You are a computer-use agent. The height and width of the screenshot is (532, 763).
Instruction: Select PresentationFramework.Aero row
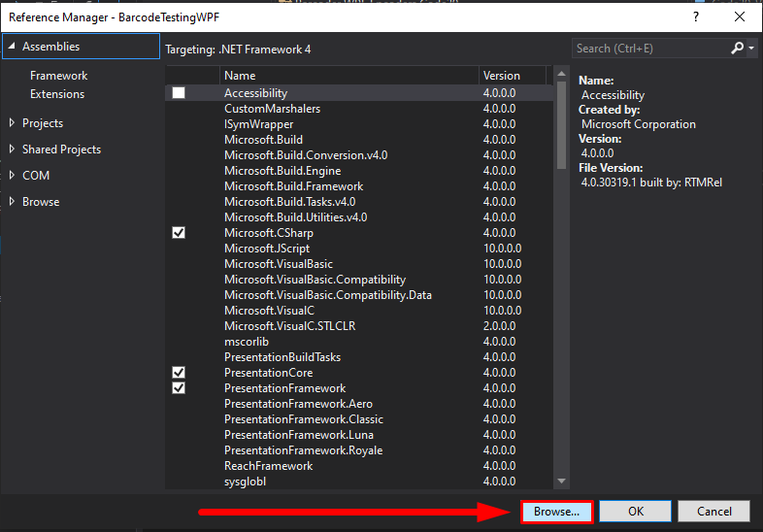pos(359,404)
